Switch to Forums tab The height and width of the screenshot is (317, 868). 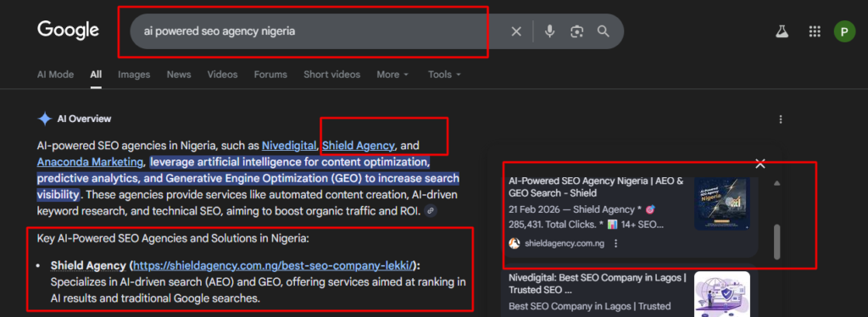270,74
